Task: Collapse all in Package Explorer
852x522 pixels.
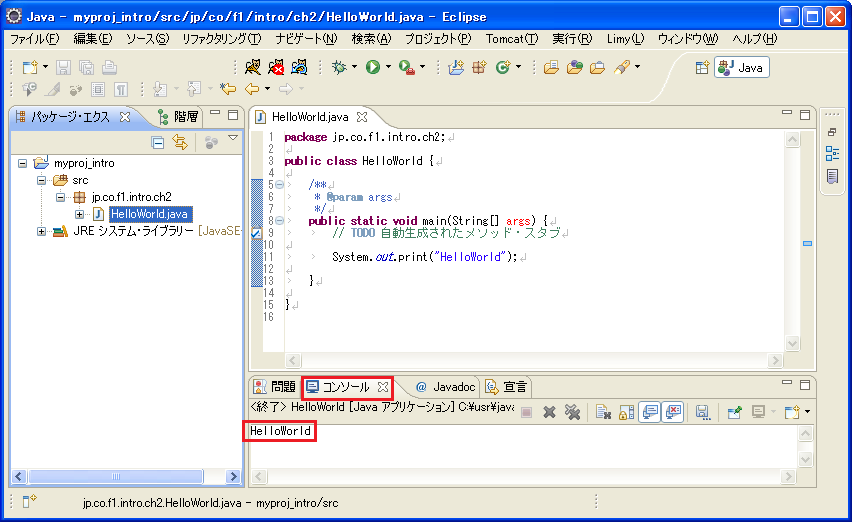Action: [158, 143]
